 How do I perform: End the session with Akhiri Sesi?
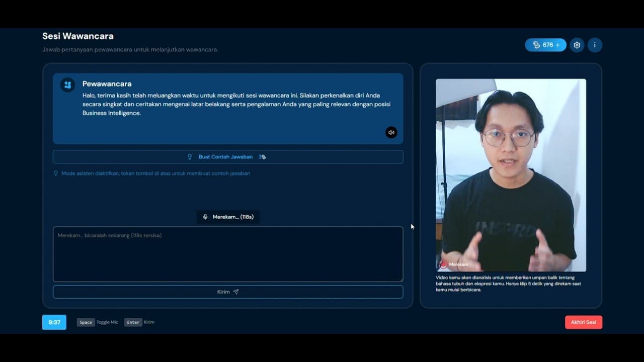click(583, 322)
